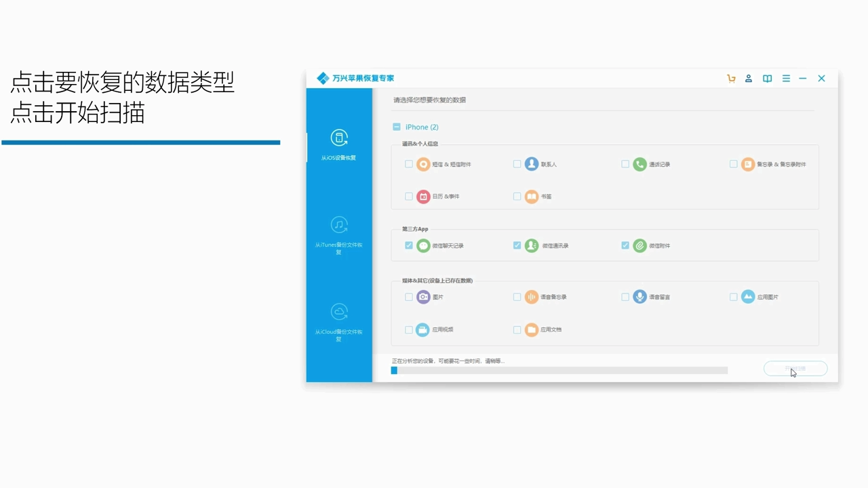Click the green phone 通话记录 icon
Viewport: 868px width, 488px height.
pos(639,164)
